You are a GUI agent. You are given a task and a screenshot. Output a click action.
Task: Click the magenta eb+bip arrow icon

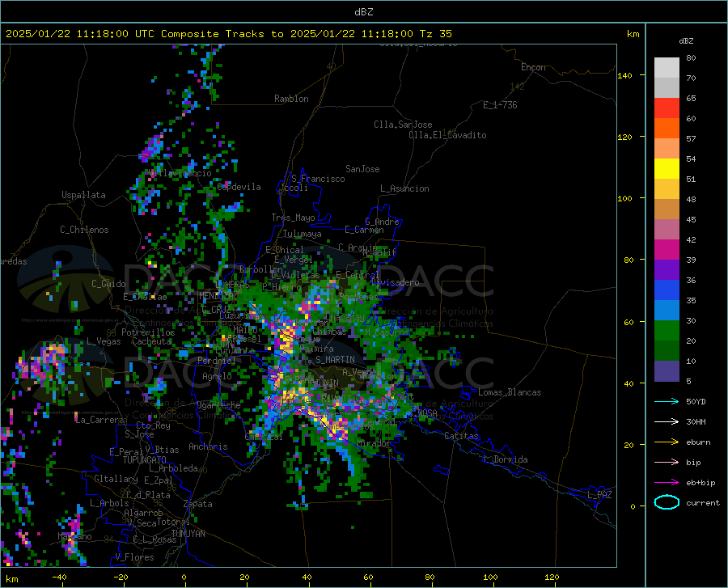point(667,483)
